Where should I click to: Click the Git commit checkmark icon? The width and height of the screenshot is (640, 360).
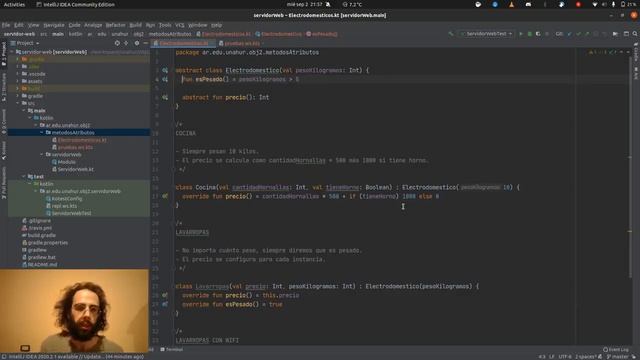(578, 34)
